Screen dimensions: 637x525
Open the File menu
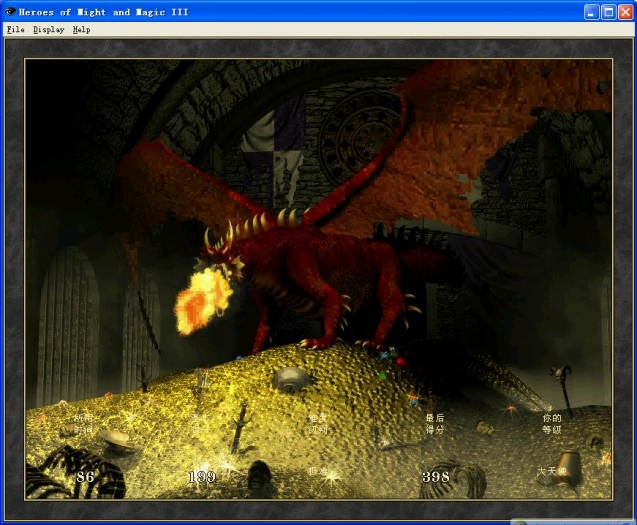(15, 30)
